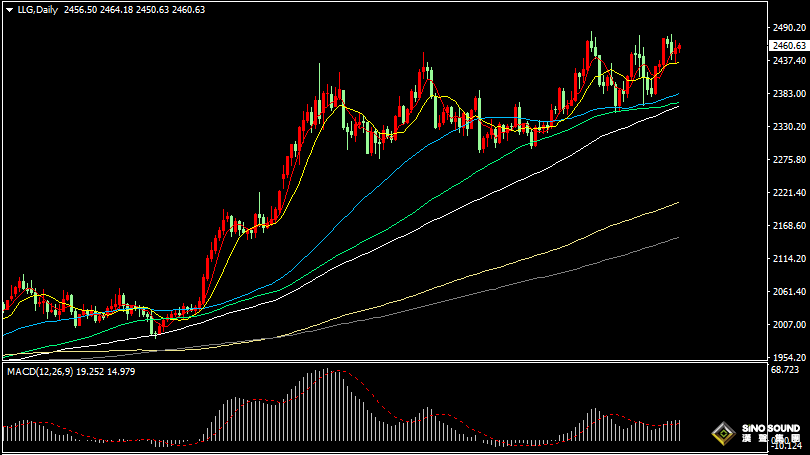The width and height of the screenshot is (810, 455).
Task: Click the highlighted current price tag 2460.63
Action: pyautogui.click(x=788, y=46)
